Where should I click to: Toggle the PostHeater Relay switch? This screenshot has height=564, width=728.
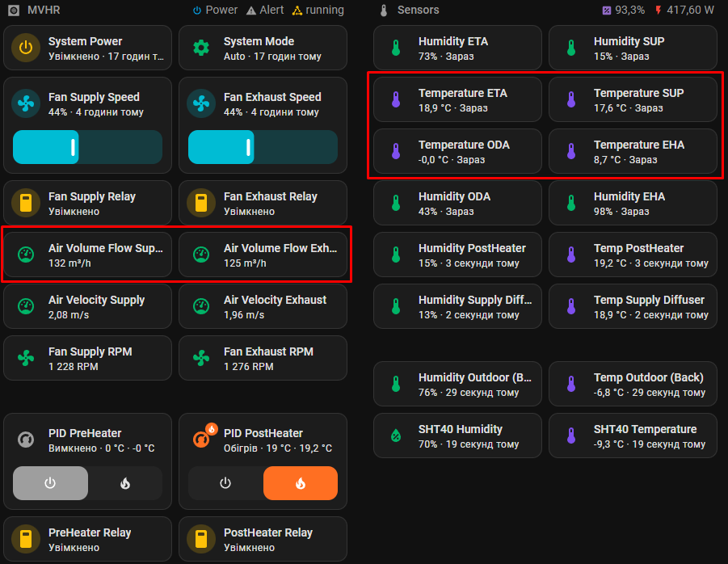point(201,540)
